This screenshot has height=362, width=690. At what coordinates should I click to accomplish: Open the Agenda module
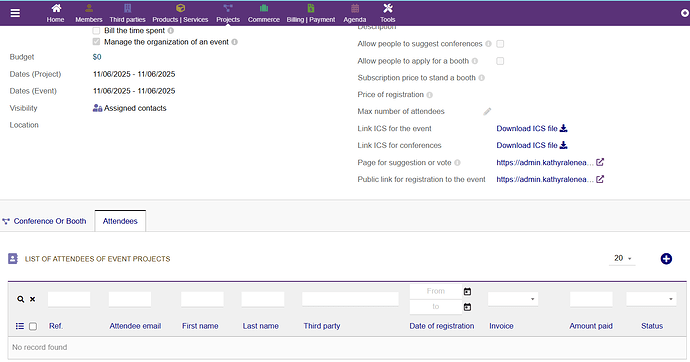[355, 13]
